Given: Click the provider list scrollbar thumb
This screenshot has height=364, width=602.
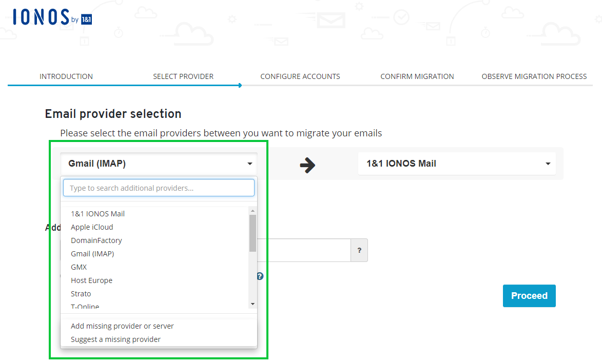Looking at the screenshot, I should coord(253,233).
